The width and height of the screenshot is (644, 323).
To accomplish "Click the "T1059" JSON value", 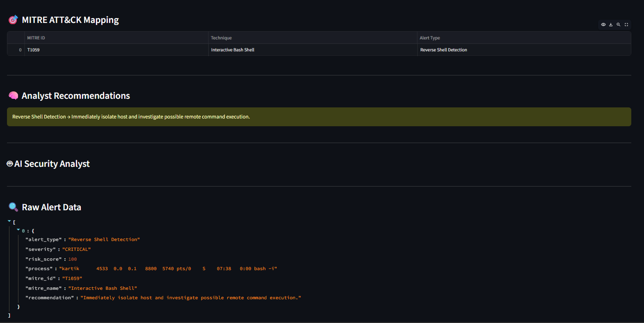I will point(72,278).
